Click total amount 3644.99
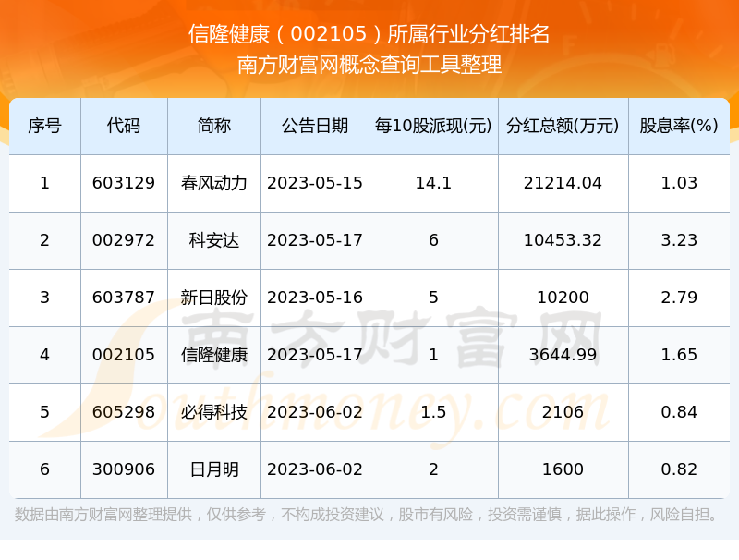Image resolution: width=739 pixels, height=560 pixels. point(563,355)
